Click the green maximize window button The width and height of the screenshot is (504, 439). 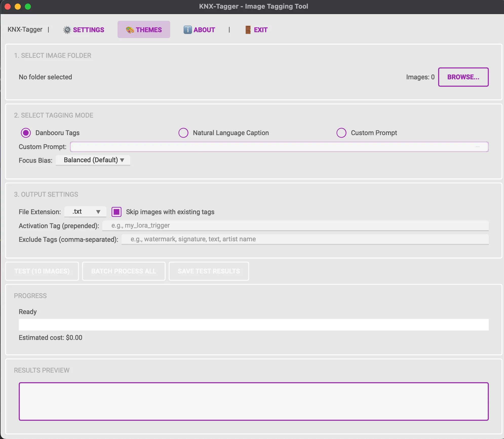[28, 7]
